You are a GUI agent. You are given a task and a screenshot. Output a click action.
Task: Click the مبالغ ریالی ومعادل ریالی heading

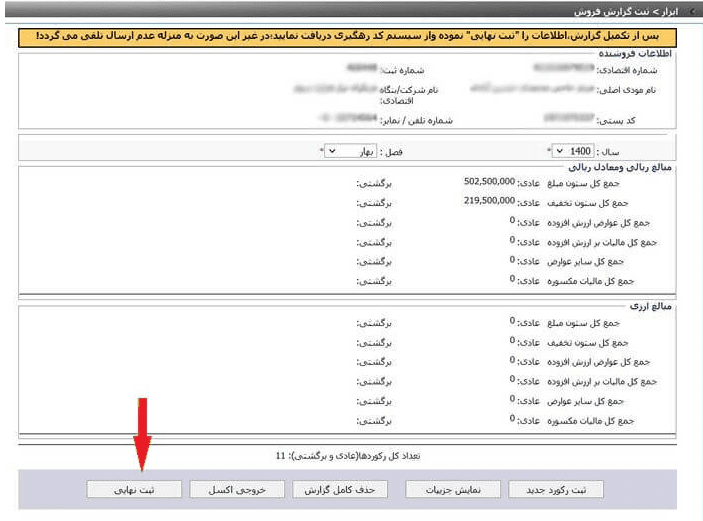[620, 167]
